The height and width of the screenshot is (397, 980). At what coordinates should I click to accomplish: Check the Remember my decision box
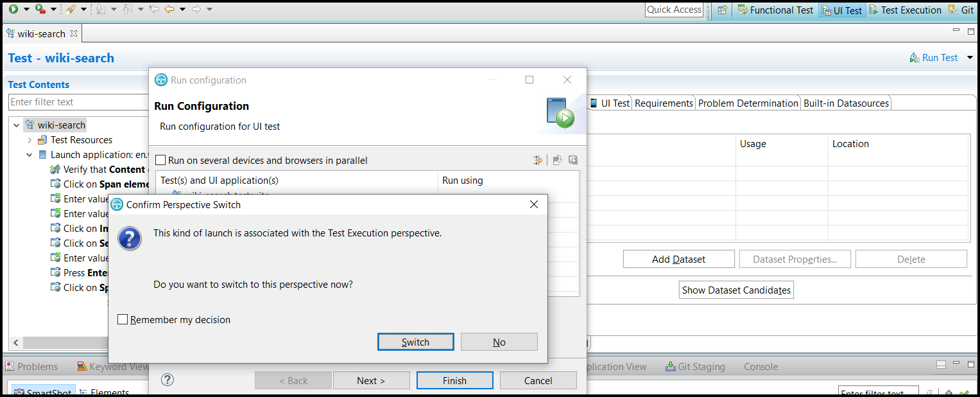click(x=122, y=319)
